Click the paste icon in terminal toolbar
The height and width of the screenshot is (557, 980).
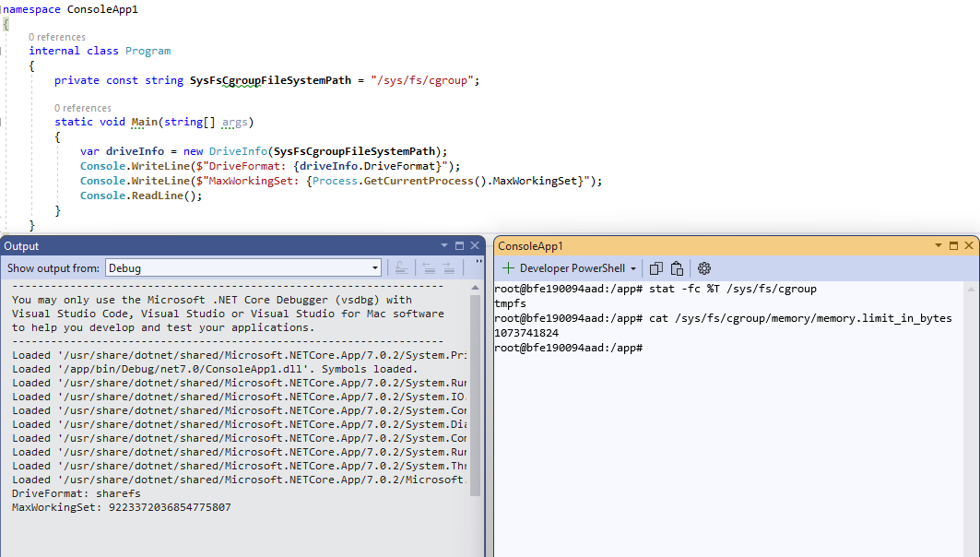point(677,267)
